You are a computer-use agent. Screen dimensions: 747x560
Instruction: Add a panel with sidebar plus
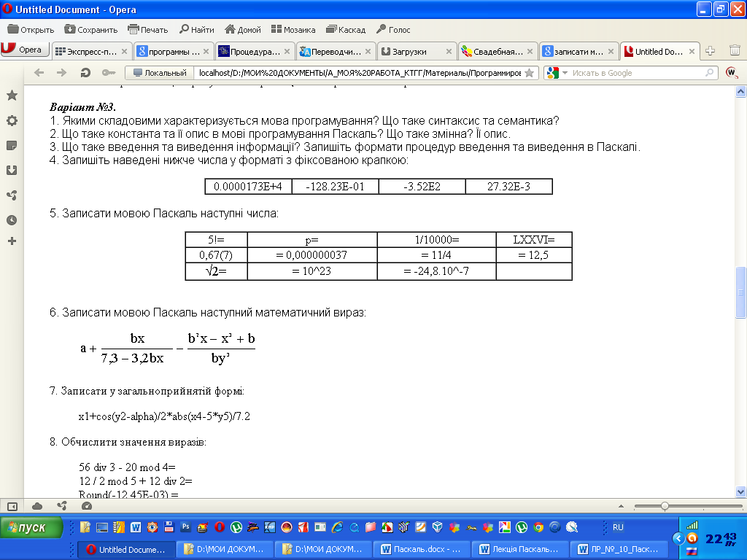click(12, 241)
